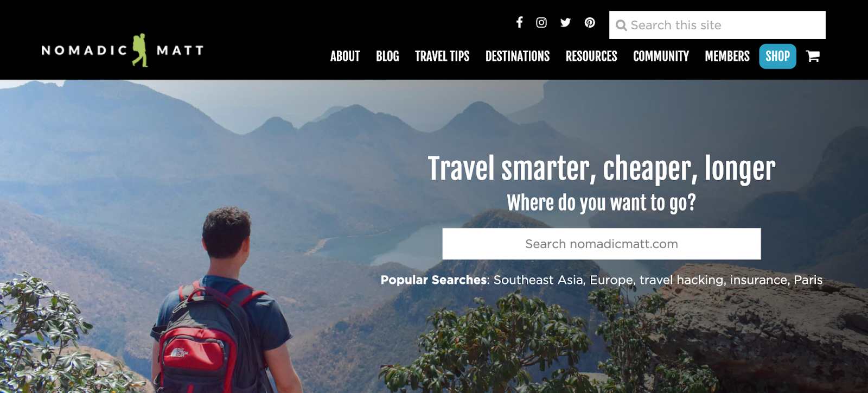The height and width of the screenshot is (393, 868).
Task: Go to the MEMBERS section
Action: (x=727, y=56)
